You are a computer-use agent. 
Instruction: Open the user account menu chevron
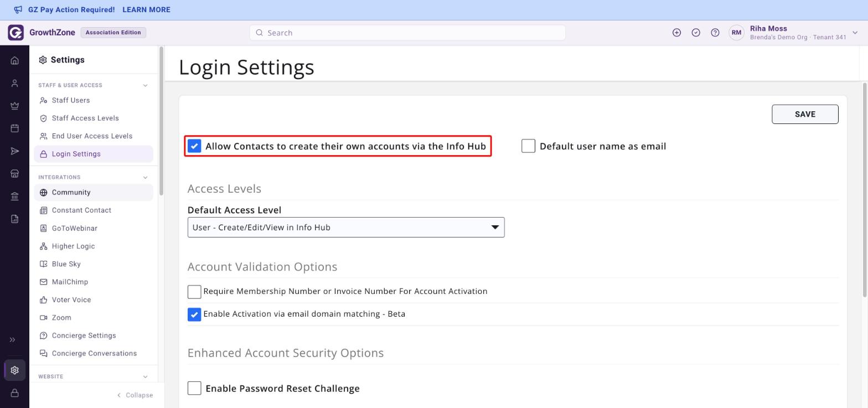coord(855,33)
